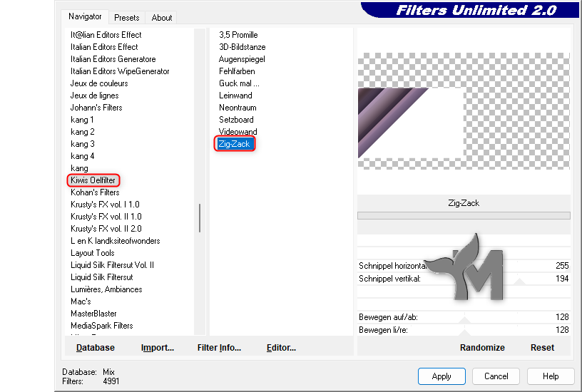Viewport: 582px width, 392px height.
Task: Launch the Editor... option
Action: click(x=281, y=348)
